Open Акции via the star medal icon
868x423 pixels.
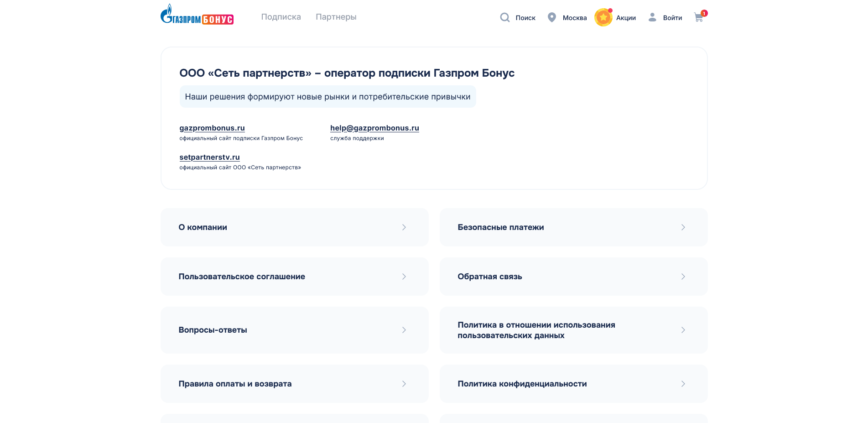603,17
